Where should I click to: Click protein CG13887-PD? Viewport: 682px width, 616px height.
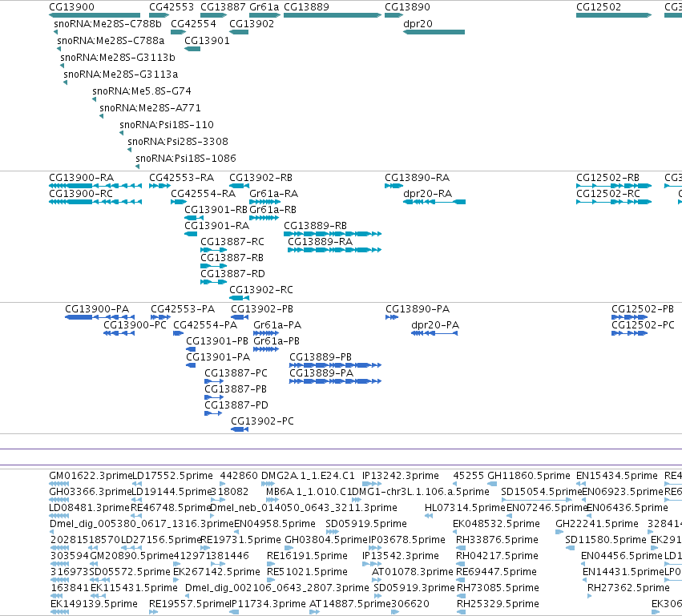(213, 413)
